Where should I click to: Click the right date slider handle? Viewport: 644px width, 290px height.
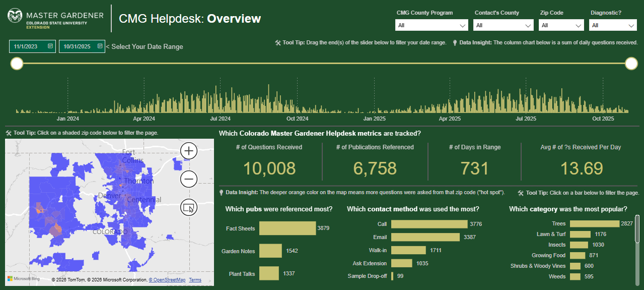click(631, 63)
